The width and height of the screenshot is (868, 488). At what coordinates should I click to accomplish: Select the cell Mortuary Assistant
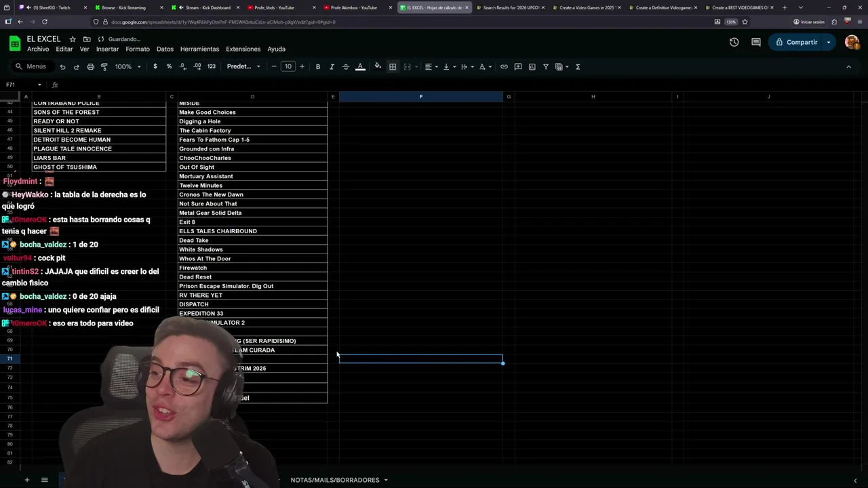[x=252, y=176]
